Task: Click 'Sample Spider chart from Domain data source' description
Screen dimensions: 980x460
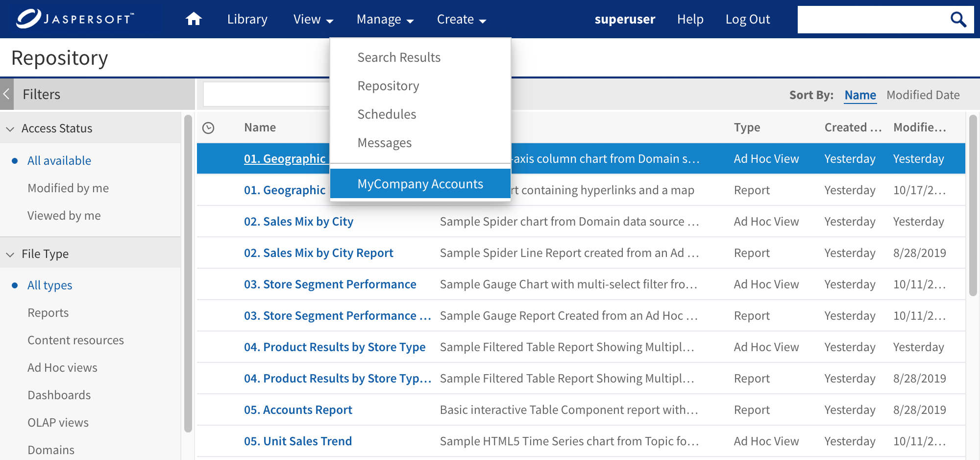Action: 569,221
